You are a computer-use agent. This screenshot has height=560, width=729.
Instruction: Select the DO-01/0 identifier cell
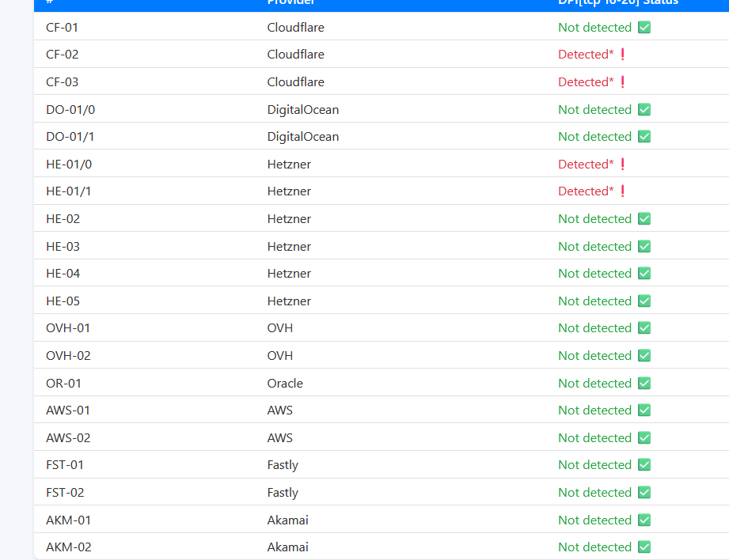(x=70, y=110)
